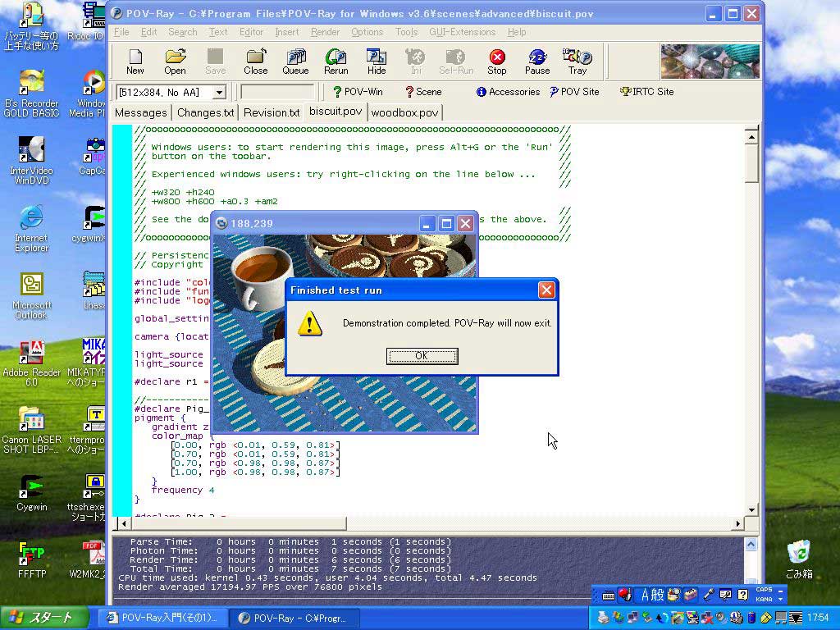The image size is (840, 630).
Task: Click OK in Finished test run dialog
Action: [x=422, y=356]
